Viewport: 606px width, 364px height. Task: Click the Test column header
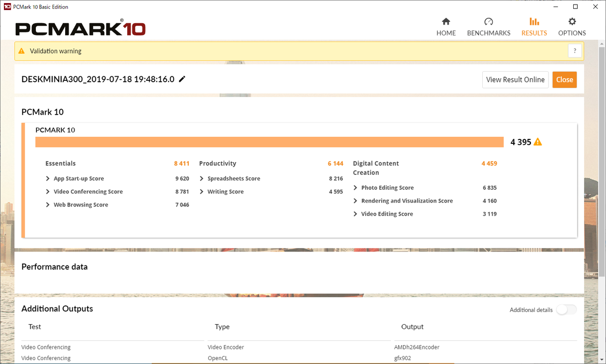click(35, 327)
